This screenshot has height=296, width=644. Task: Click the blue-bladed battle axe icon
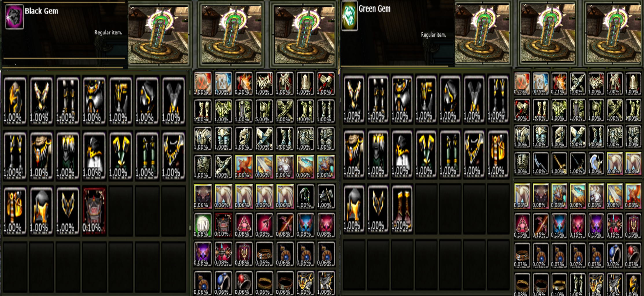pyautogui.click(x=596, y=164)
